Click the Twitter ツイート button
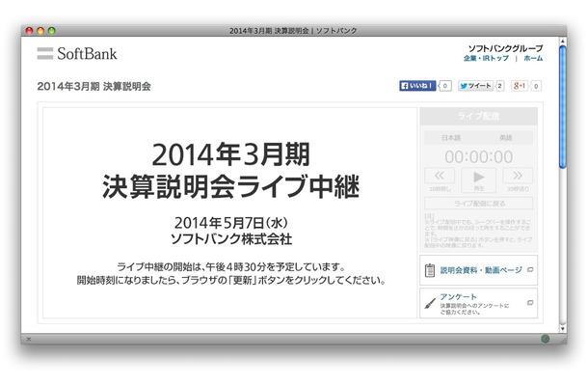Screen dimensions: 588x386 (476, 86)
